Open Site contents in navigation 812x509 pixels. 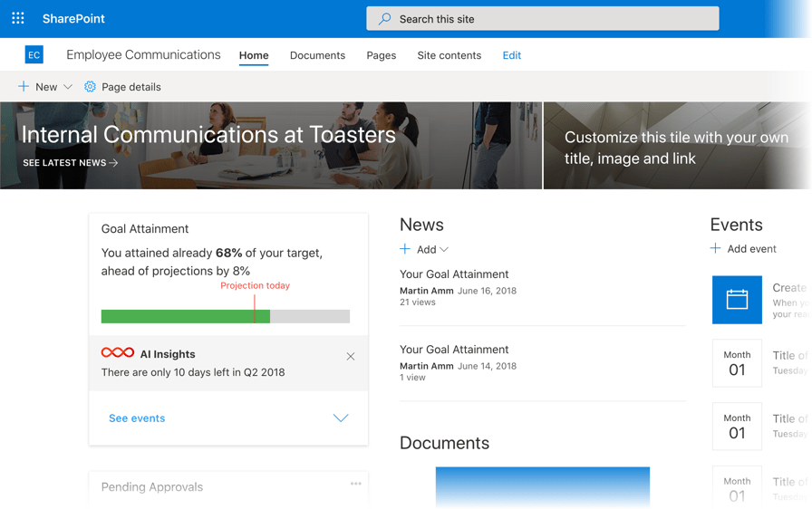click(449, 55)
